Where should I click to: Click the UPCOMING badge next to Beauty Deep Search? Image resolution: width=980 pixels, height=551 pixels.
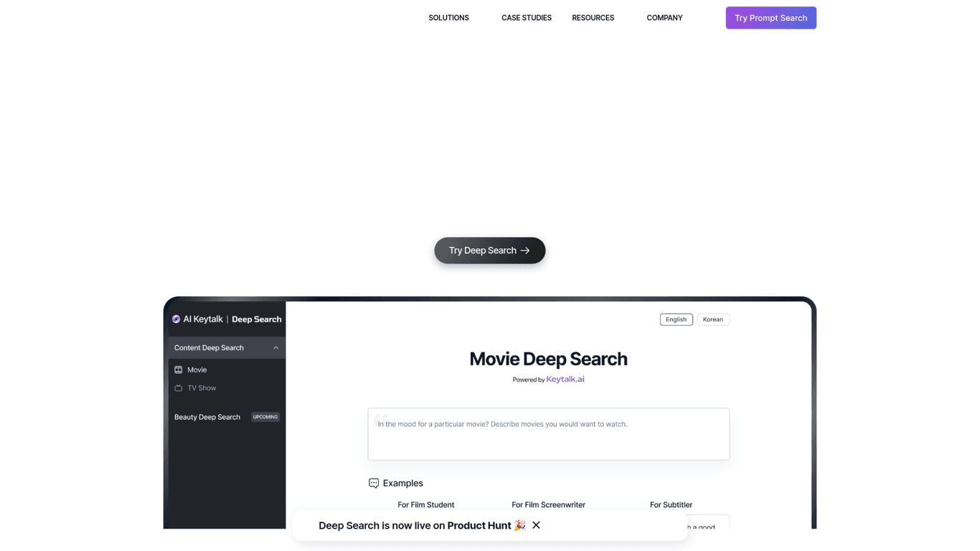click(x=265, y=417)
